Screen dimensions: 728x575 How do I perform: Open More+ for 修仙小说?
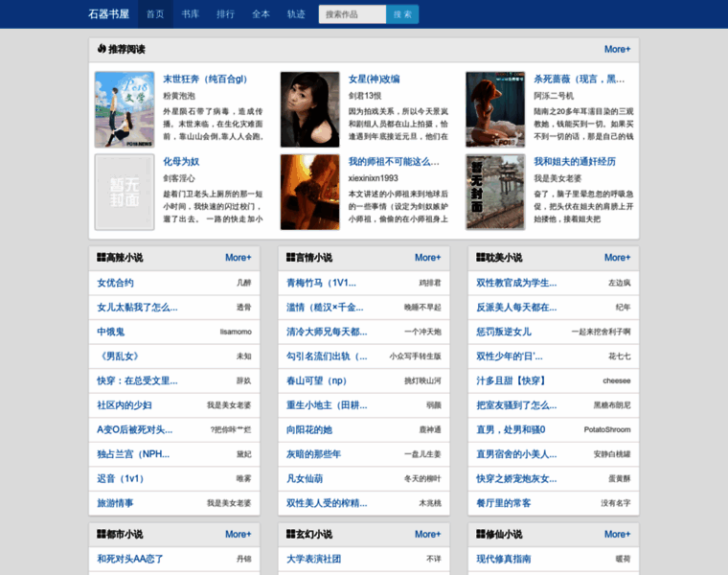click(x=617, y=534)
